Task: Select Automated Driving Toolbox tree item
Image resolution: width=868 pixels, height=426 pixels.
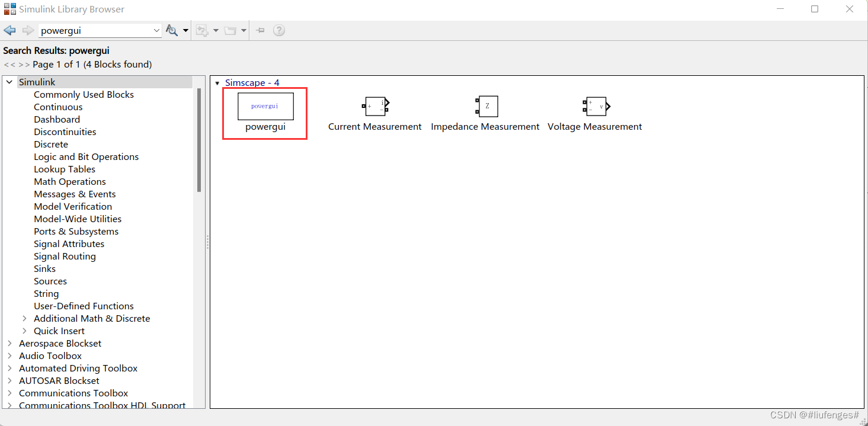Action: coord(78,369)
